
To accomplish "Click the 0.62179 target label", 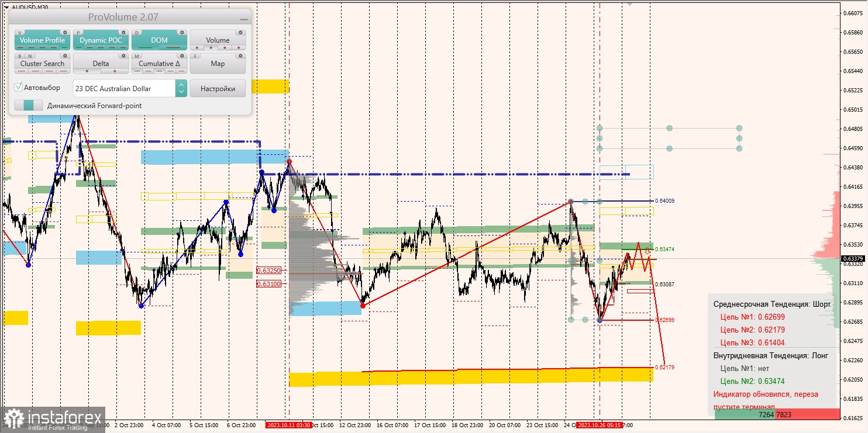I will [664, 368].
